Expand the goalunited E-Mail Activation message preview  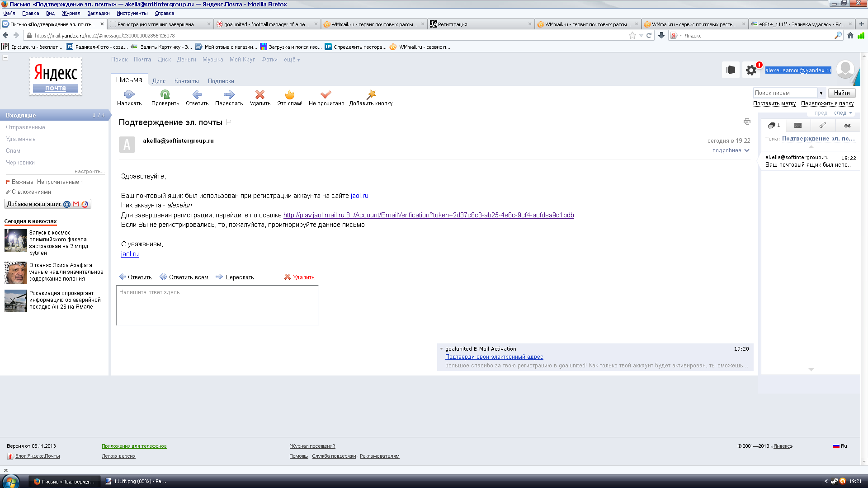pyautogui.click(x=441, y=349)
